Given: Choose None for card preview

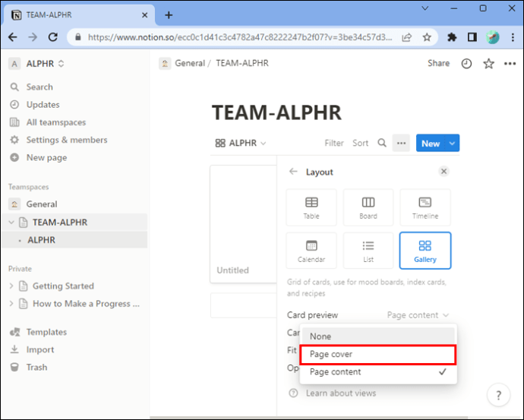Looking at the screenshot, I should pyautogui.click(x=378, y=336).
